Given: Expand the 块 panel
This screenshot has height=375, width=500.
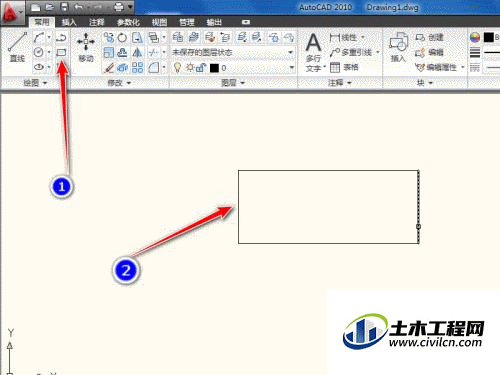Looking at the screenshot, I should [x=425, y=83].
